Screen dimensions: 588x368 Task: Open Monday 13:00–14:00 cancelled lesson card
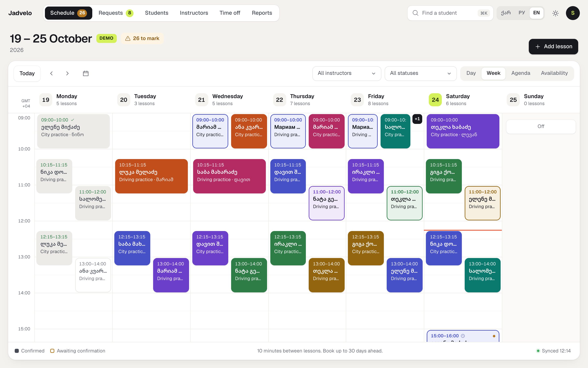(93, 275)
